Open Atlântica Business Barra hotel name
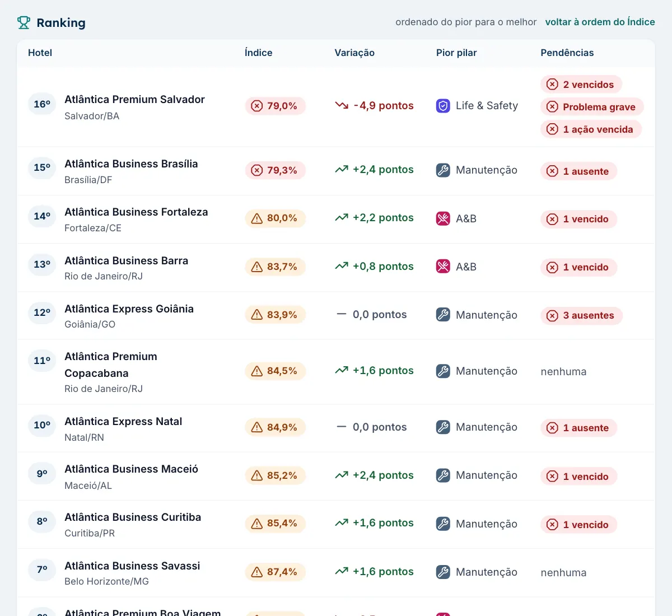This screenshot has width=672, height=616. tap(126, 260)
